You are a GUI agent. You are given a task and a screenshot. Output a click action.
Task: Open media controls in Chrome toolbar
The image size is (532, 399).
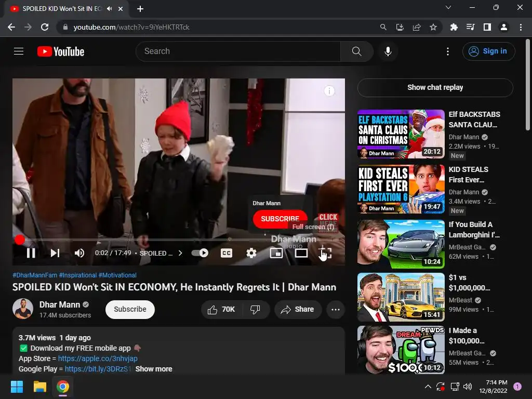coord(470,27)
